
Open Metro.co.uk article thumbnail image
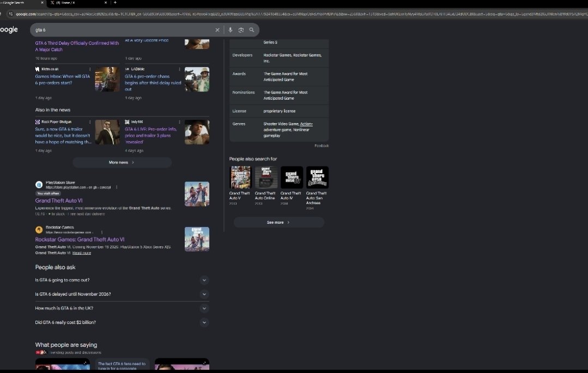point(107,80)
